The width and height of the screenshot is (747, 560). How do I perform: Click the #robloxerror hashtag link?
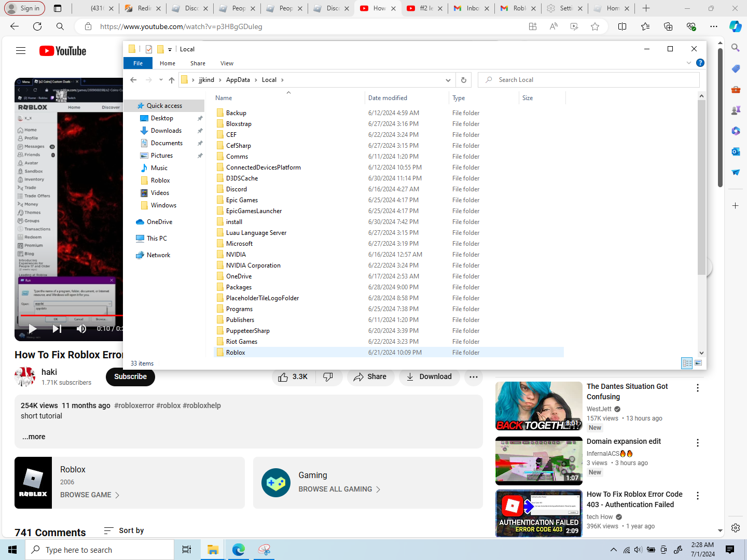[134, 405]
